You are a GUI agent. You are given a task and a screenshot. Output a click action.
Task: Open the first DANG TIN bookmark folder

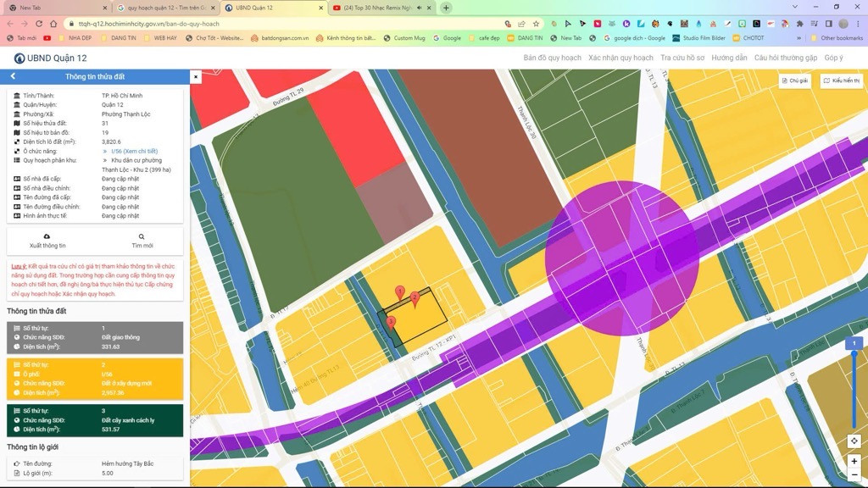119,38
